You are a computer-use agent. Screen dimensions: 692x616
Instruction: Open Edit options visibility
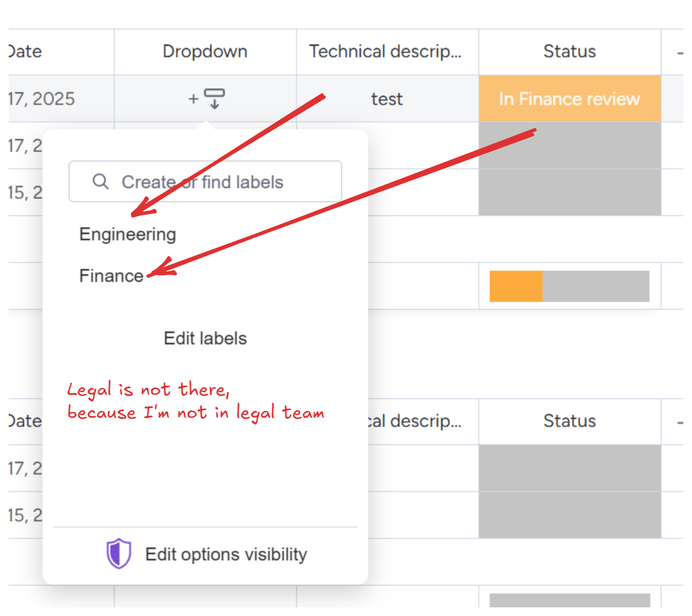pyautogui.click(x=226, y=554)
